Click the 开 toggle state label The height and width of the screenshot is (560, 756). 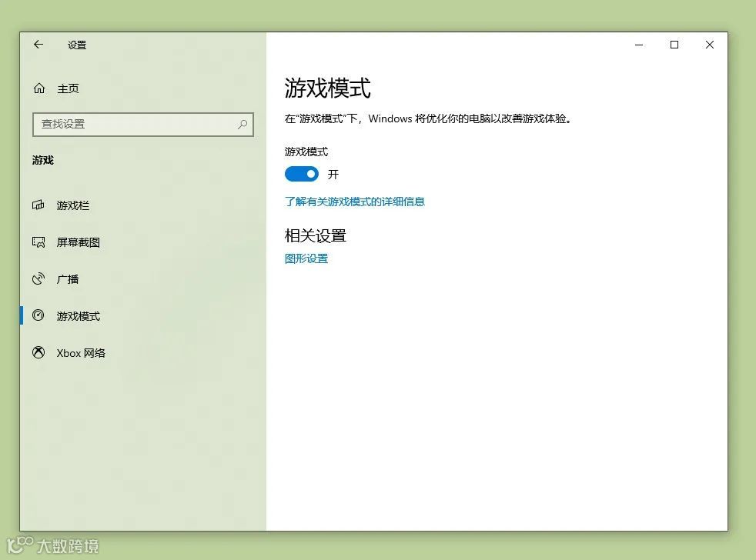coord(333,174)
